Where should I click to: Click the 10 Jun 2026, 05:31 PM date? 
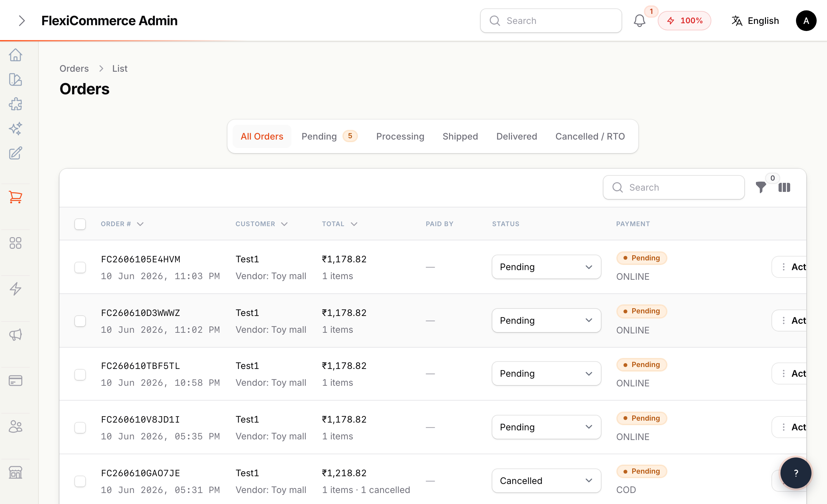pos(161,490)
